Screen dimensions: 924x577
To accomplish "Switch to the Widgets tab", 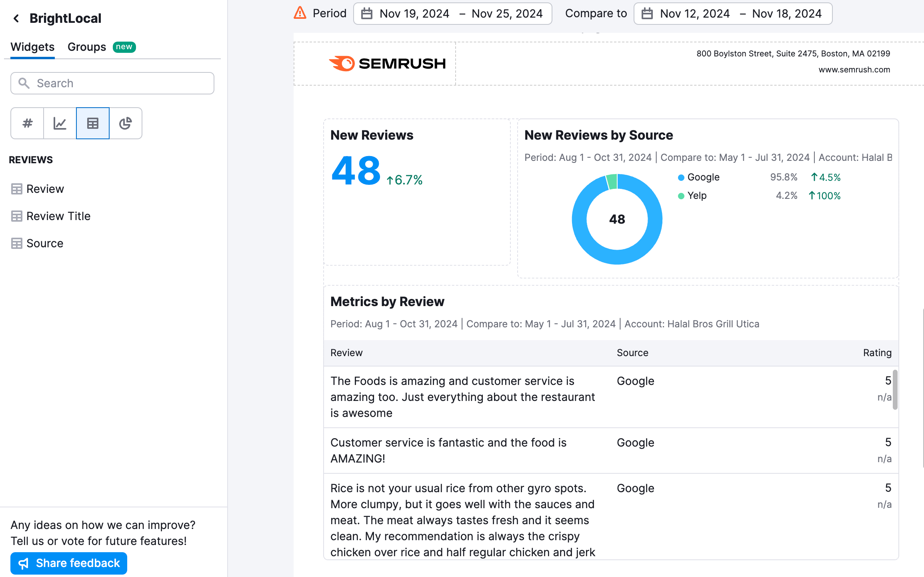I will (32, 47).
